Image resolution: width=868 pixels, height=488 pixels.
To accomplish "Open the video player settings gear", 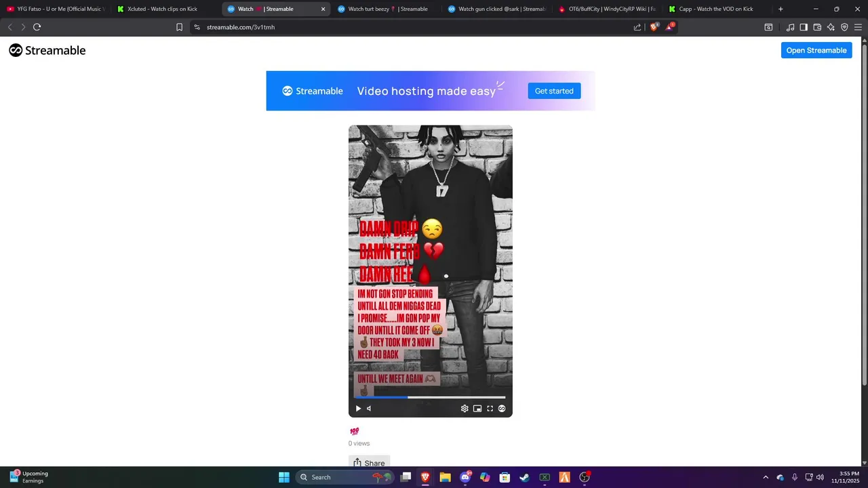I will [x=465, y=408].
